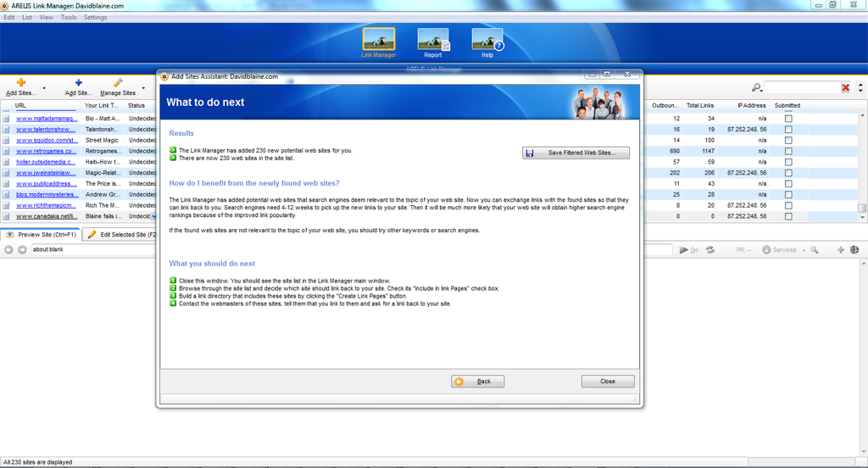Click the globe icon in the preview bar
This screenshot has height=468, width=868.
pos(854,250)
